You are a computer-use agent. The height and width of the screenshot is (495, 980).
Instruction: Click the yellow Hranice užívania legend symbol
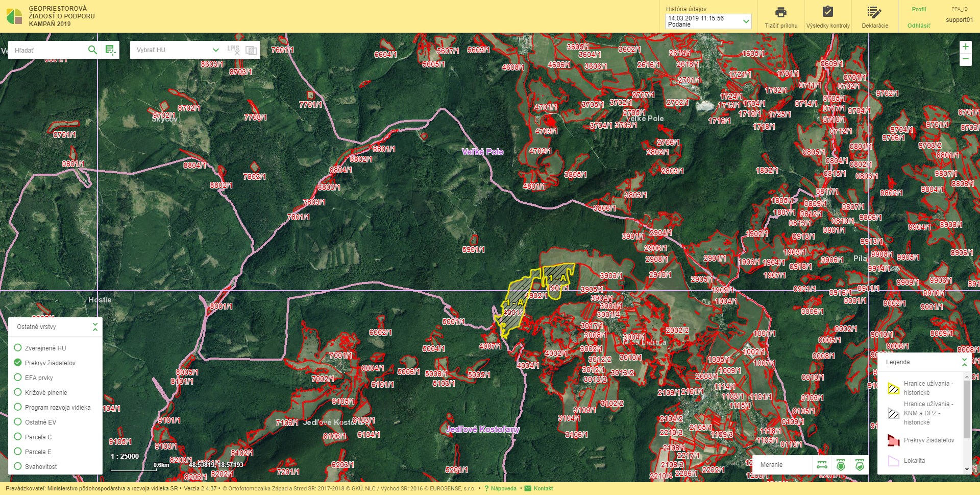coord(894,388)
